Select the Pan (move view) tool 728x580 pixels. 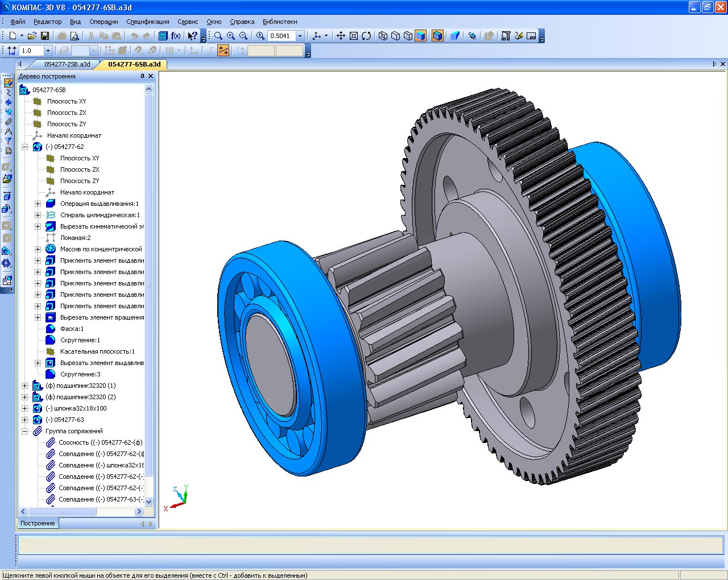(x=341, y=36)
